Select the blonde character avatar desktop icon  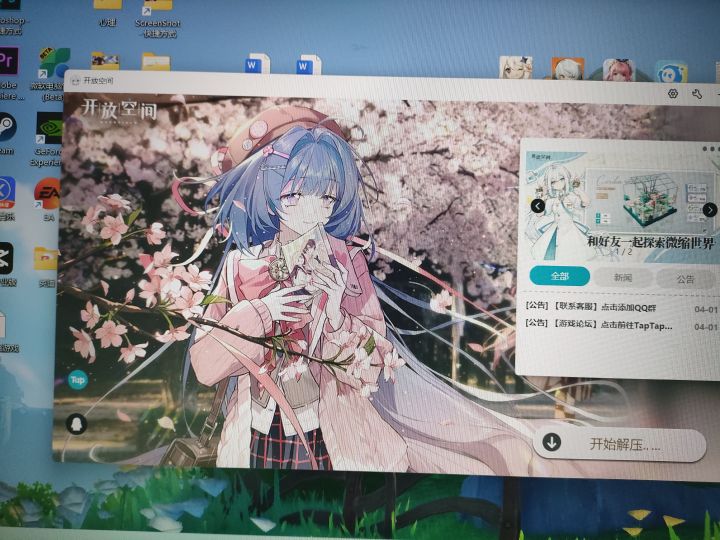516,68
